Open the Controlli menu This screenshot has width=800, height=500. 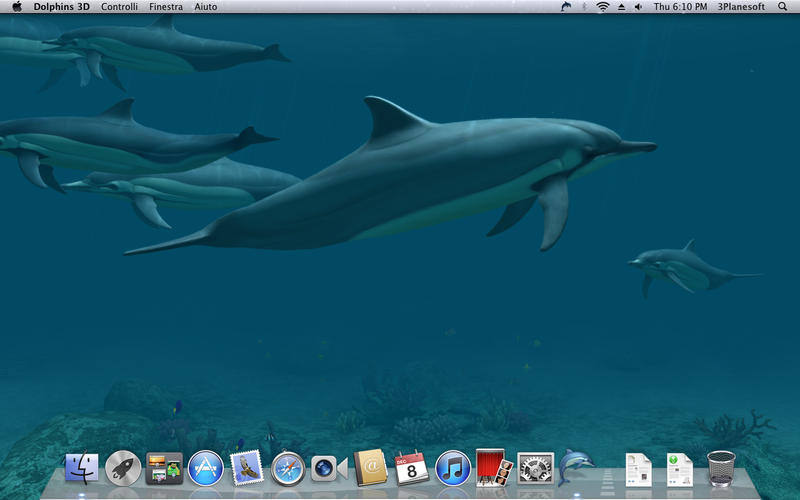click(x=119, y=7)
